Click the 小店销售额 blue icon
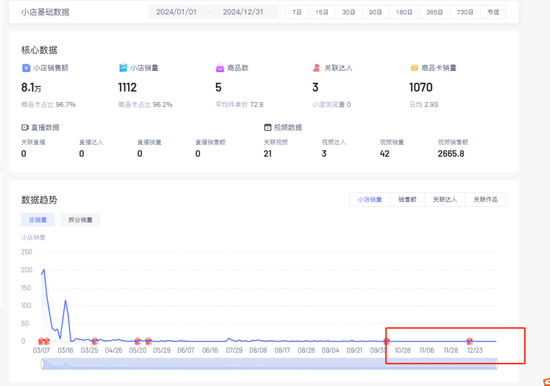The image size is (550, 386). [x=26, y=68]
